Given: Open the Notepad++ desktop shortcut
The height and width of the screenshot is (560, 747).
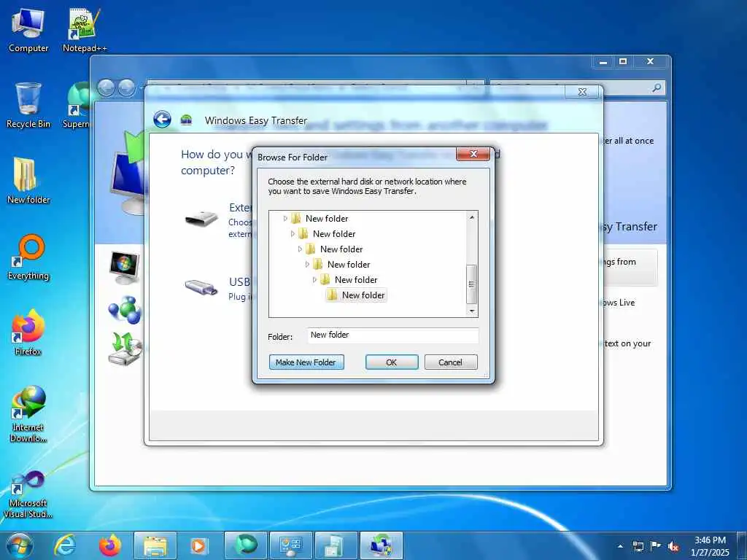Looking at the screenshot, I should (85, 29).
